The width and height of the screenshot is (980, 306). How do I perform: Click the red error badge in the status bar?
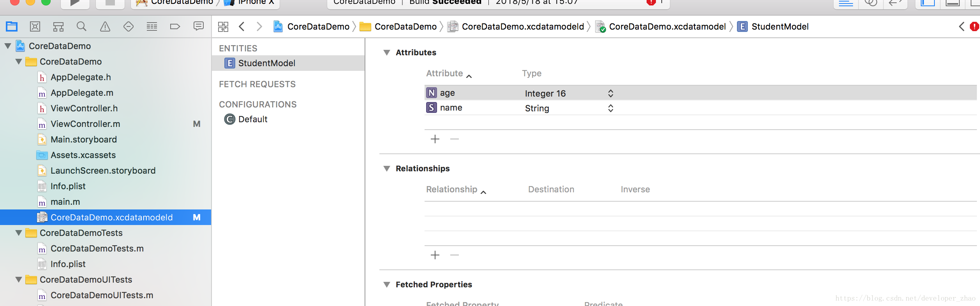pos(651,2)
